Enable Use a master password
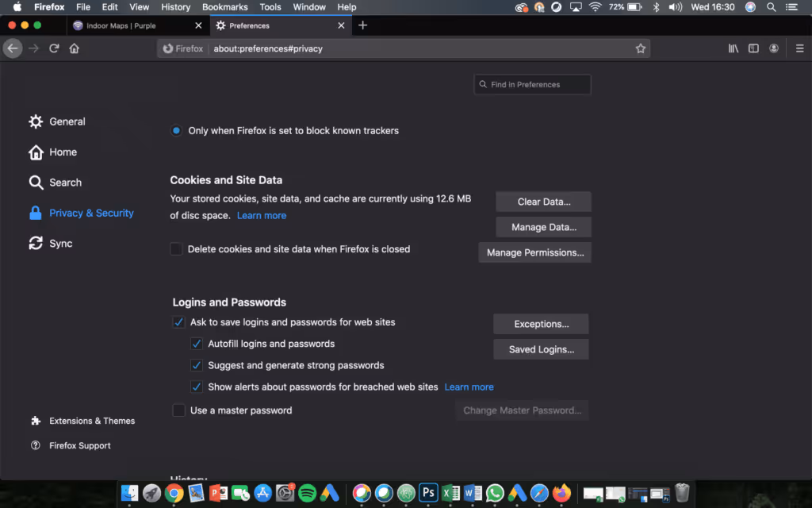Image resolution: width=812 pixels, height=508 pixels. point(178,410)
